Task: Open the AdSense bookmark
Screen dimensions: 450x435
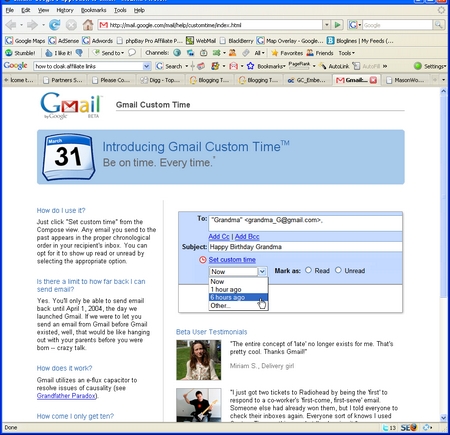Action: click(x=64, y=41)
